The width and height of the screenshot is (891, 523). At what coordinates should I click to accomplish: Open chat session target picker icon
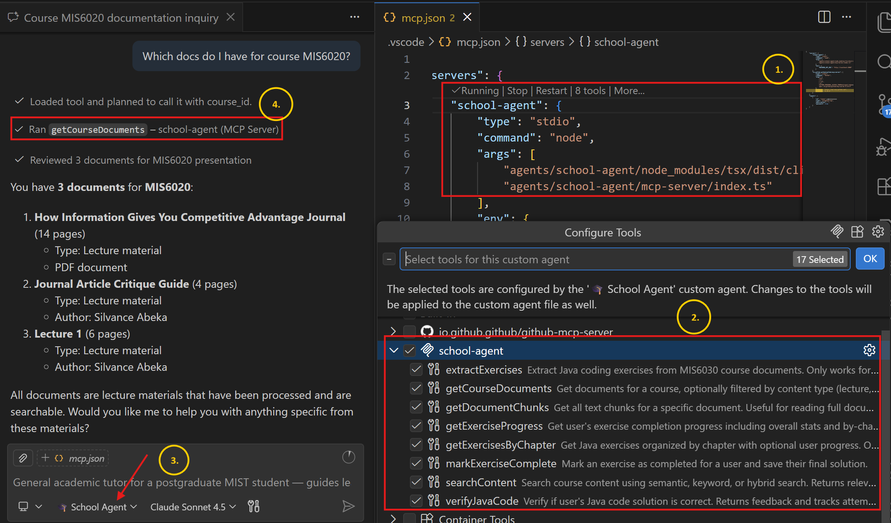tap(23, 506)
